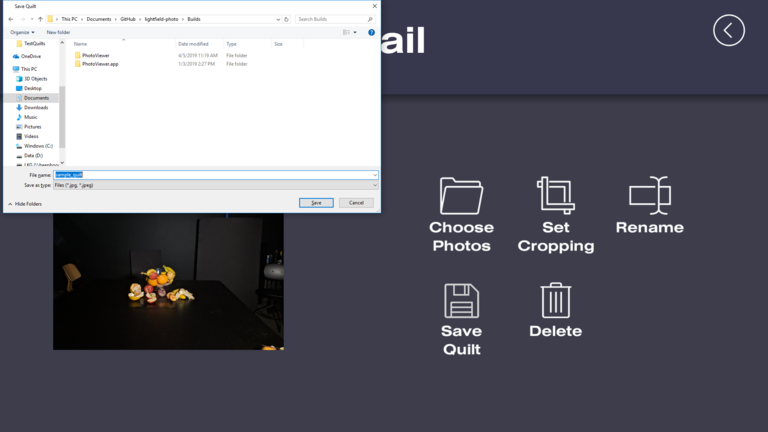Image resolution: width=768 pixels, height=432 pixels.
Task: Click the Choose Photos folder icon
Action: tap(461, 196)
